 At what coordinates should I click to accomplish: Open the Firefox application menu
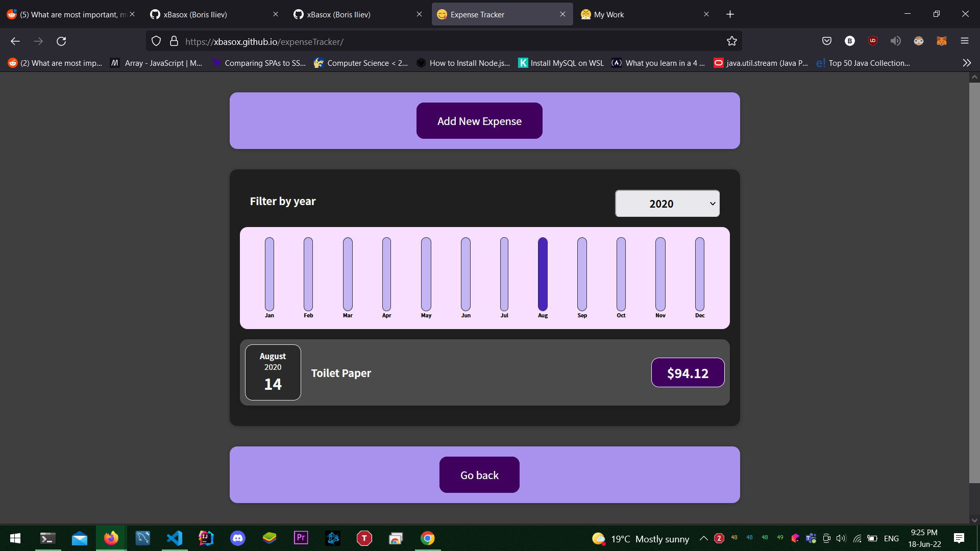coord(964,41)
